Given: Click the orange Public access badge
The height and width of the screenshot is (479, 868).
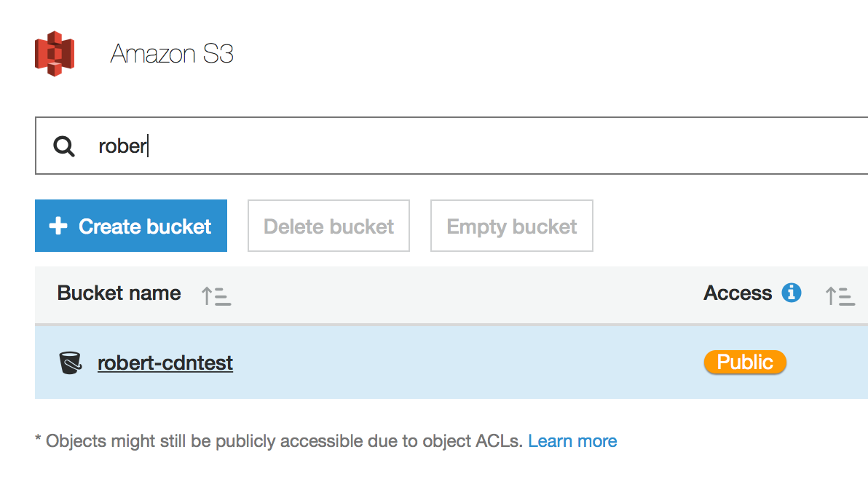Looking at the screenshot, I should pyautogui.click(x=744, y=362).
